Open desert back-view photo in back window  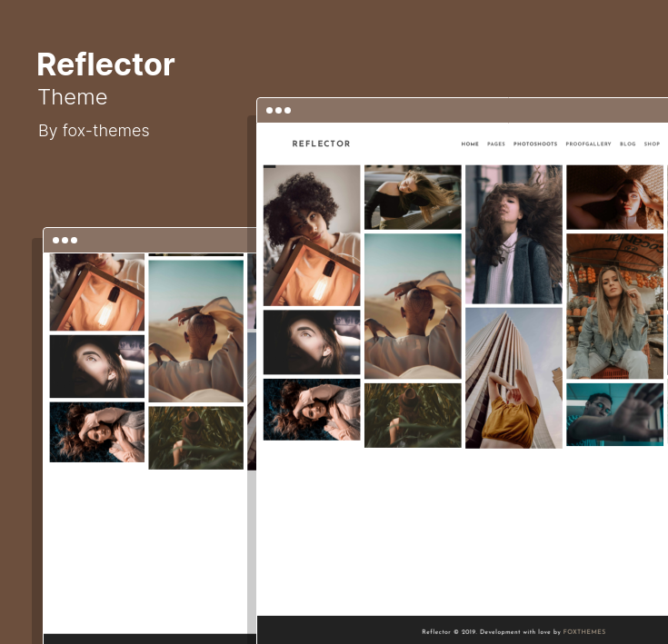click(196, 332)
